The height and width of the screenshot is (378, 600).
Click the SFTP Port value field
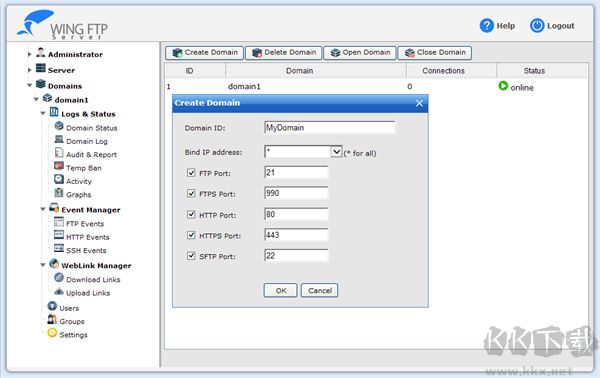tap(296, 256)
